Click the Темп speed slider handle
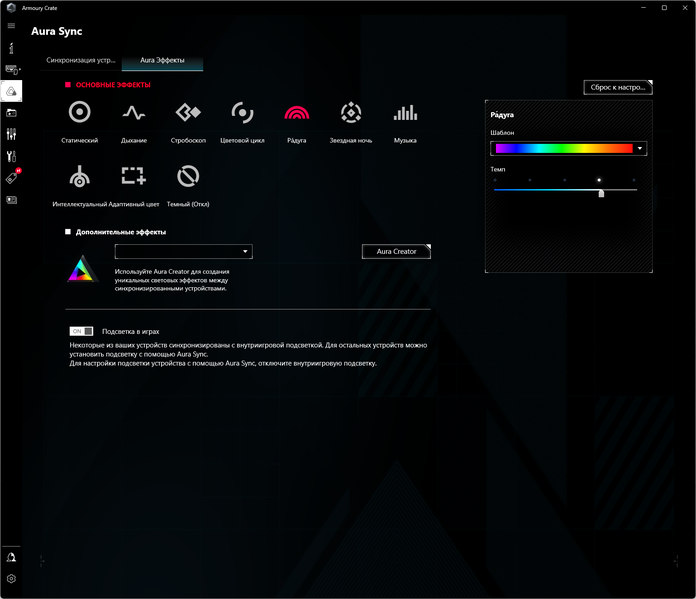This screenshot has height=599, width=696. click(601, 193)
